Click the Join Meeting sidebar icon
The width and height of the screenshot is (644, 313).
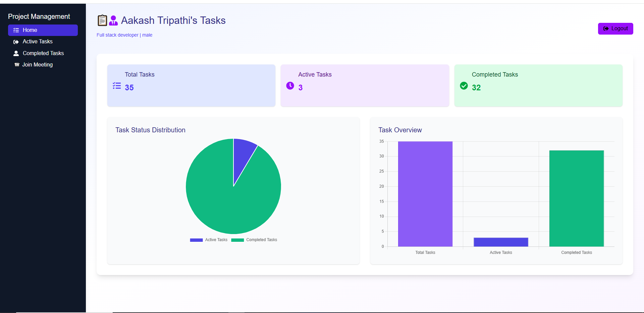click(17, 65)
